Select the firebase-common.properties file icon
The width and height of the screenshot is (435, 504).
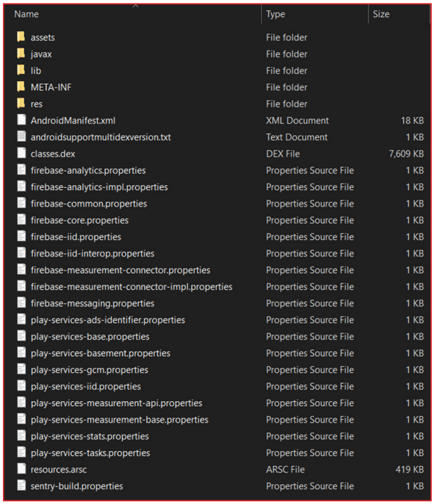[21, 203]
